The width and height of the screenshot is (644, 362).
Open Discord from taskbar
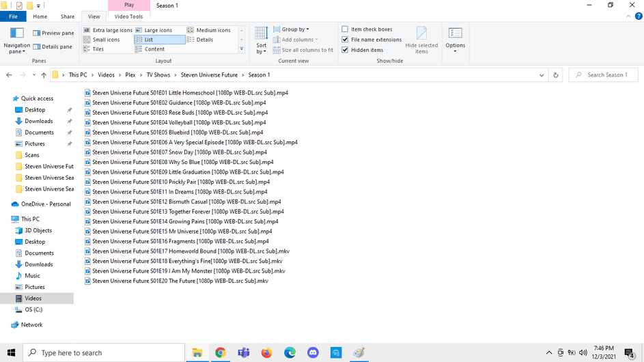tap(313, 352)
